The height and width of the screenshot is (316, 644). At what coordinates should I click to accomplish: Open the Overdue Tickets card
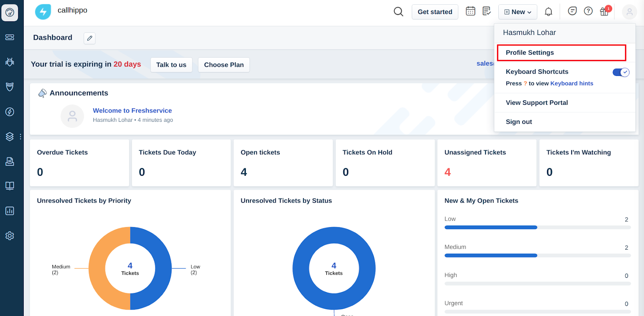79,163
